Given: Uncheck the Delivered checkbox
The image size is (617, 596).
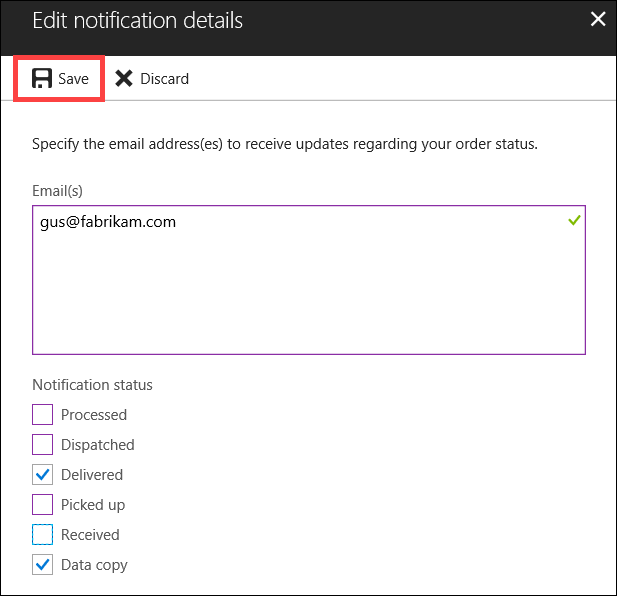Looking at the screenshot, I should click(43, 475).
